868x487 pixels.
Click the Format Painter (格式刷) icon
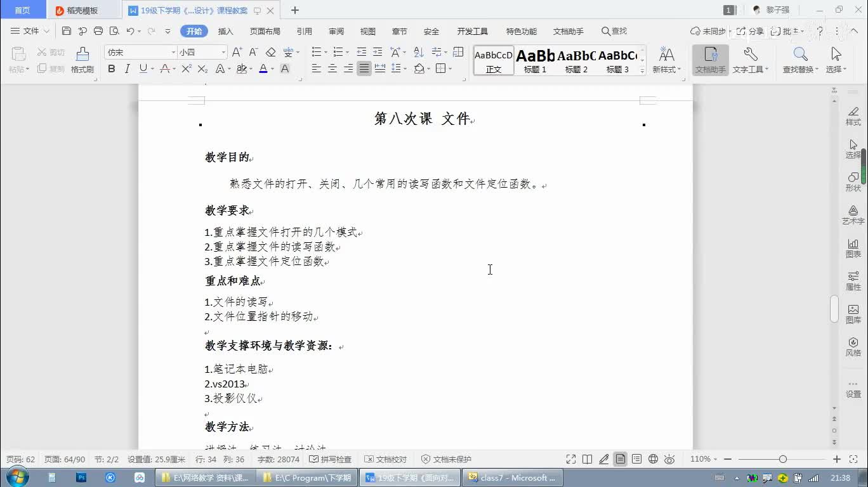(82, 56)
